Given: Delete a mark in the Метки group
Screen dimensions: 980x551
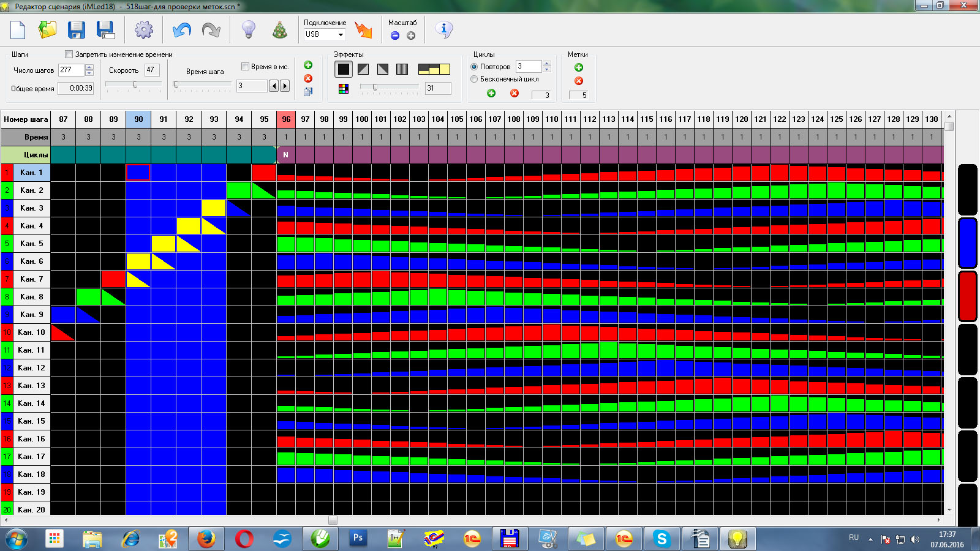Looking at the screenshot, I should 579,81.
